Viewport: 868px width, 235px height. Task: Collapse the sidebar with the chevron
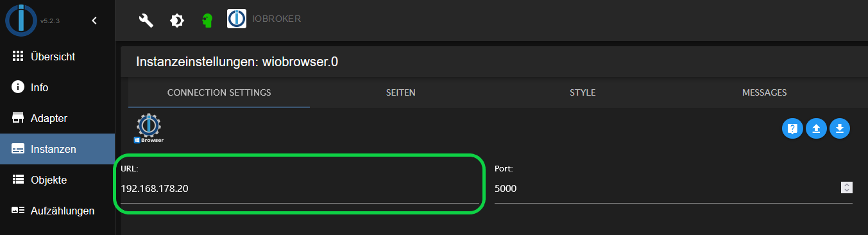94,21
